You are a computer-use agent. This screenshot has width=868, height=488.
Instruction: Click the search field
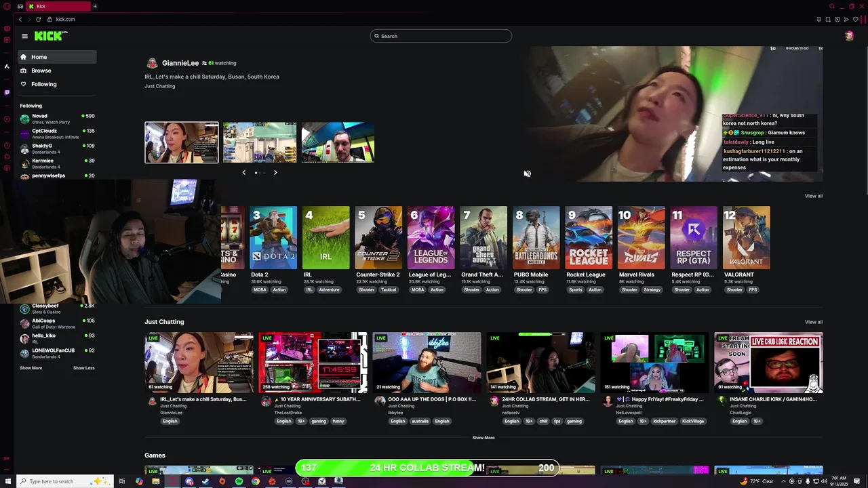coord(441,36)
